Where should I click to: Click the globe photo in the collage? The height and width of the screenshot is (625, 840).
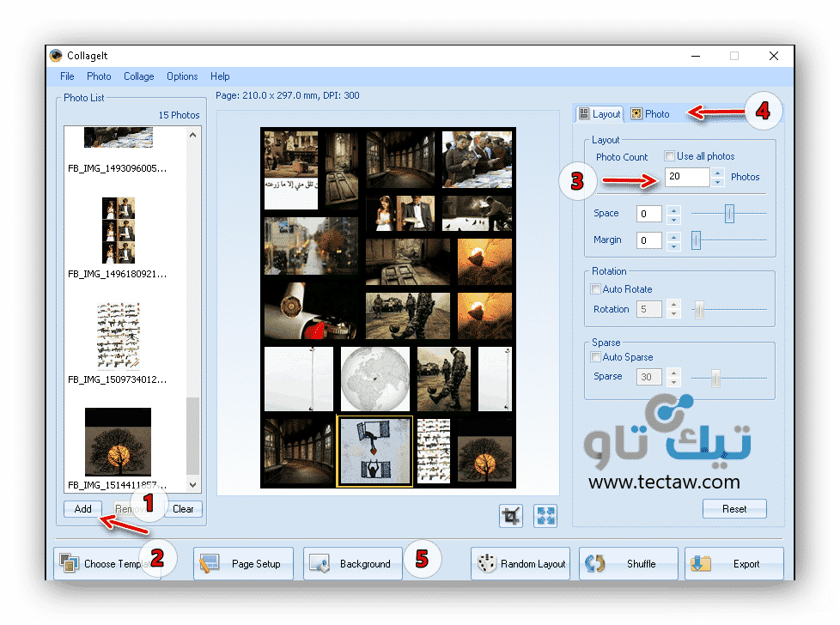click(x=375, y=379)
